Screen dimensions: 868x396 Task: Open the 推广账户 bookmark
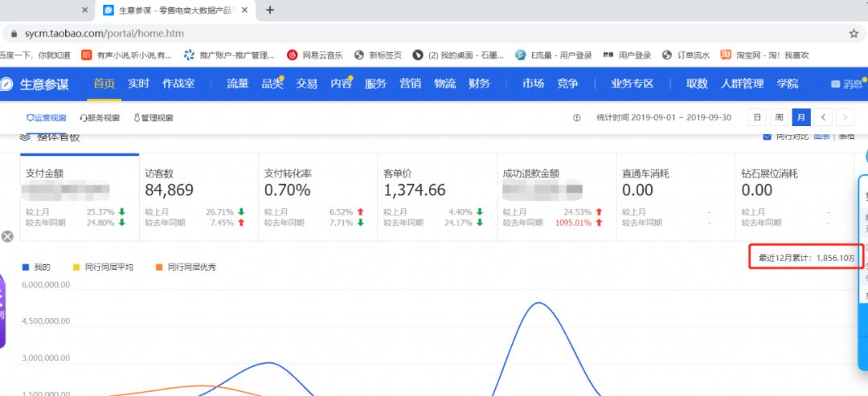(229, 55)
